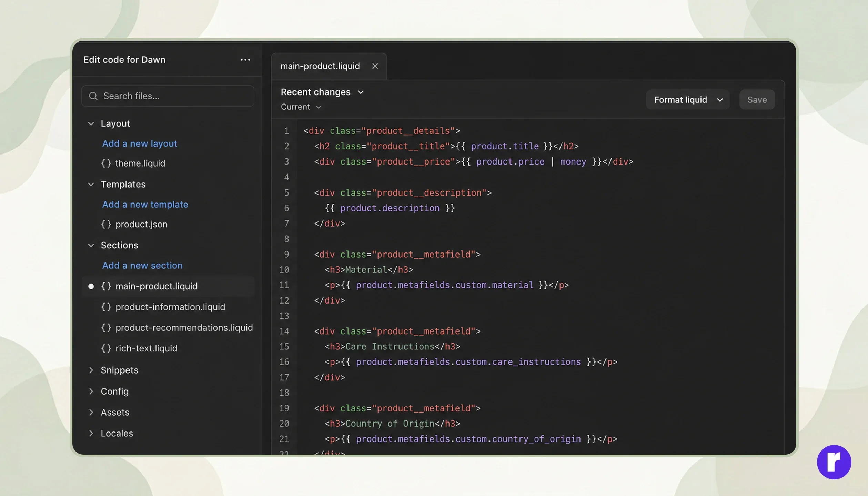Open the three-dot options menu

click(245, 60)
